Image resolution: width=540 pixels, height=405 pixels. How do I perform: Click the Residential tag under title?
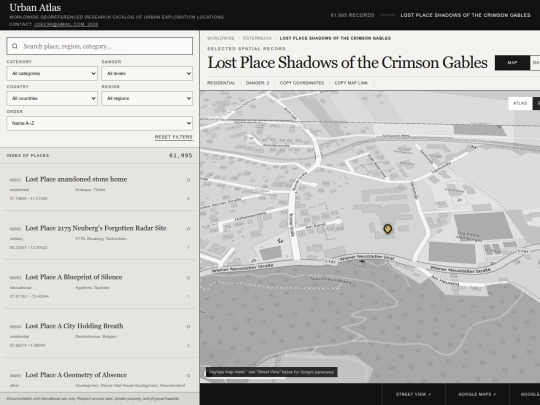click(221, 83)
